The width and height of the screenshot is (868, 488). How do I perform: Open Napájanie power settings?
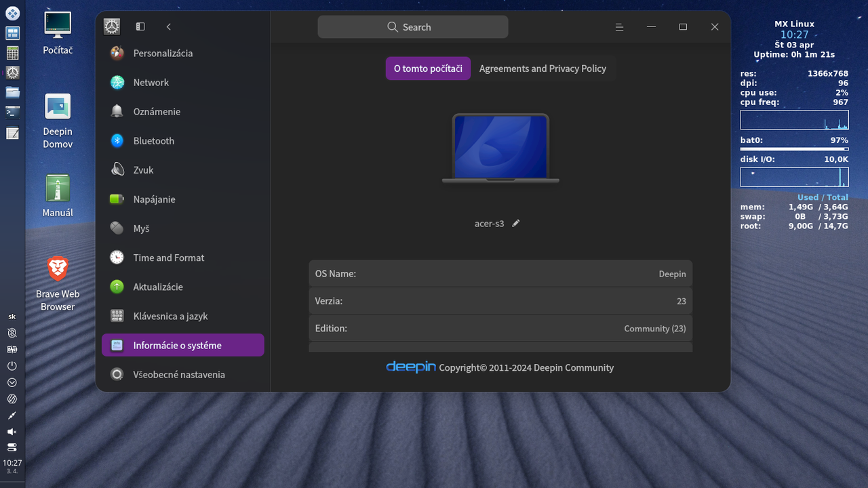[x=182, y=199]
